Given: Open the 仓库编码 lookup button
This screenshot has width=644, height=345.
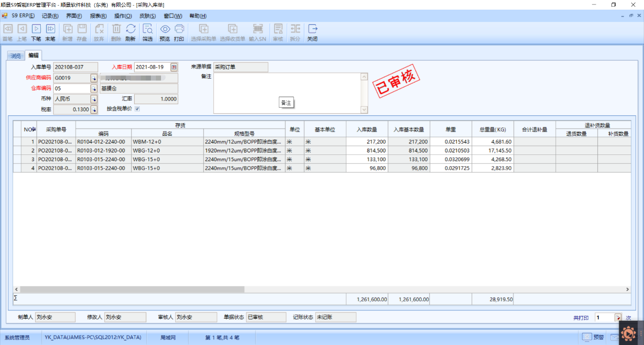Looking at the screenshot, I should tap(93, 88).
